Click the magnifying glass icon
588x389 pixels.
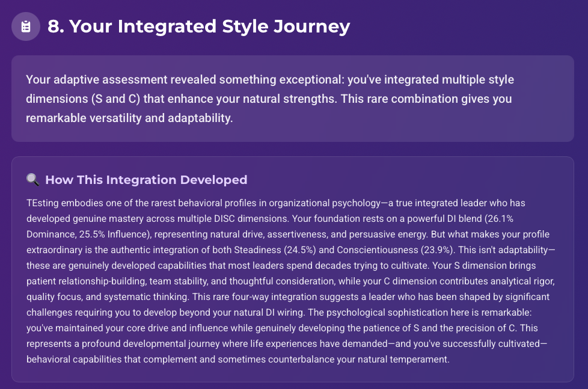click(x=32, y=180)
